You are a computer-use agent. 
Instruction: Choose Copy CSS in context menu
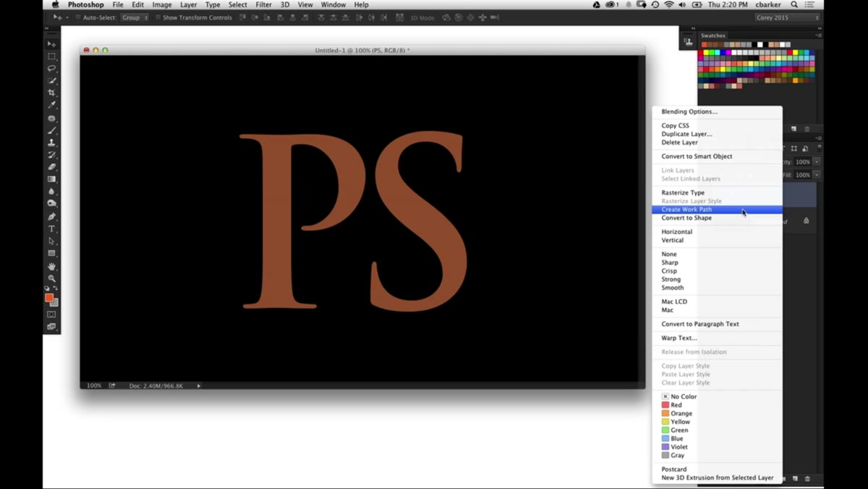point(717,126)
